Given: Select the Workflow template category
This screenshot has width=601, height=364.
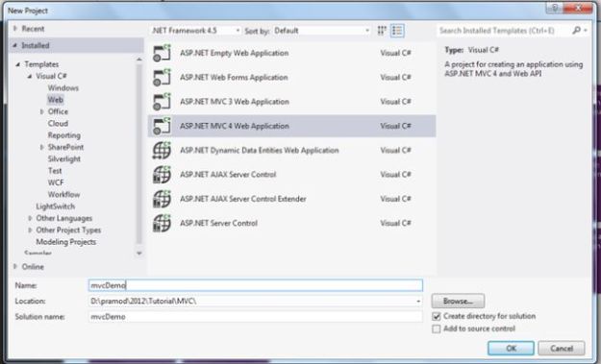Looking at the screenshot, I should pos(63,194).
